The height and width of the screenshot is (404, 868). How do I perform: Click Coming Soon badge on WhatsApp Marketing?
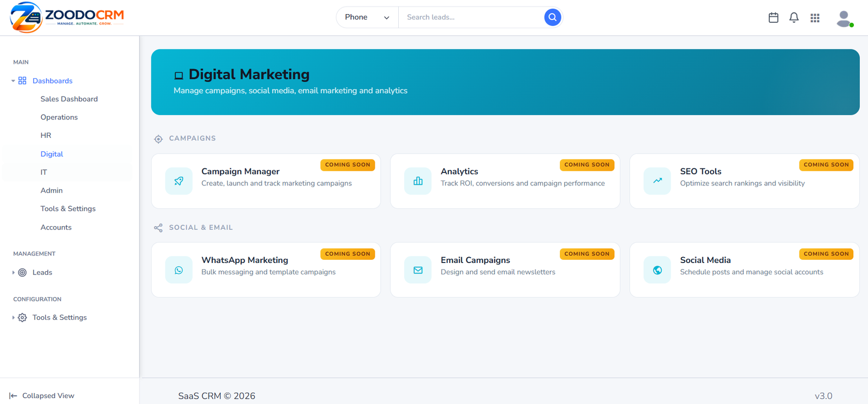tap(348, 254)
